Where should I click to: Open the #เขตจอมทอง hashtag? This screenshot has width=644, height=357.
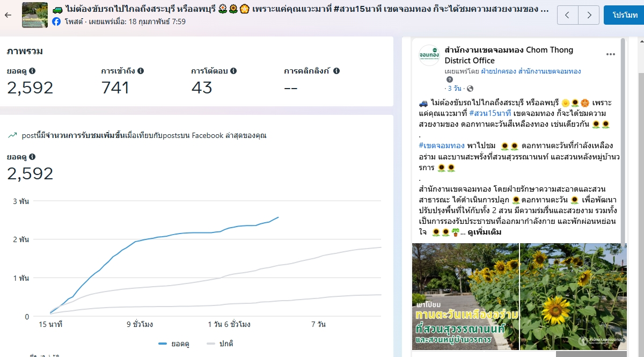coord(442,145)
